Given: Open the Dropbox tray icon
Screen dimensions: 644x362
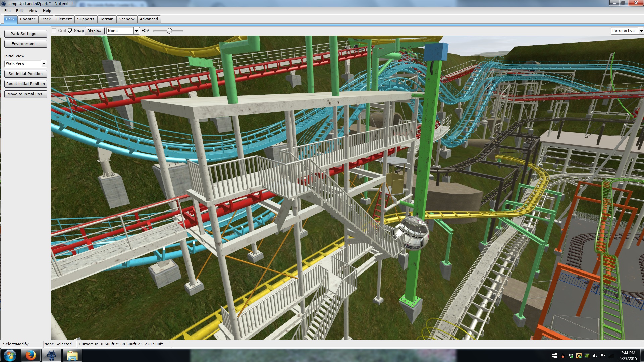Looking at the screenshot, I should tap(571, 356).
